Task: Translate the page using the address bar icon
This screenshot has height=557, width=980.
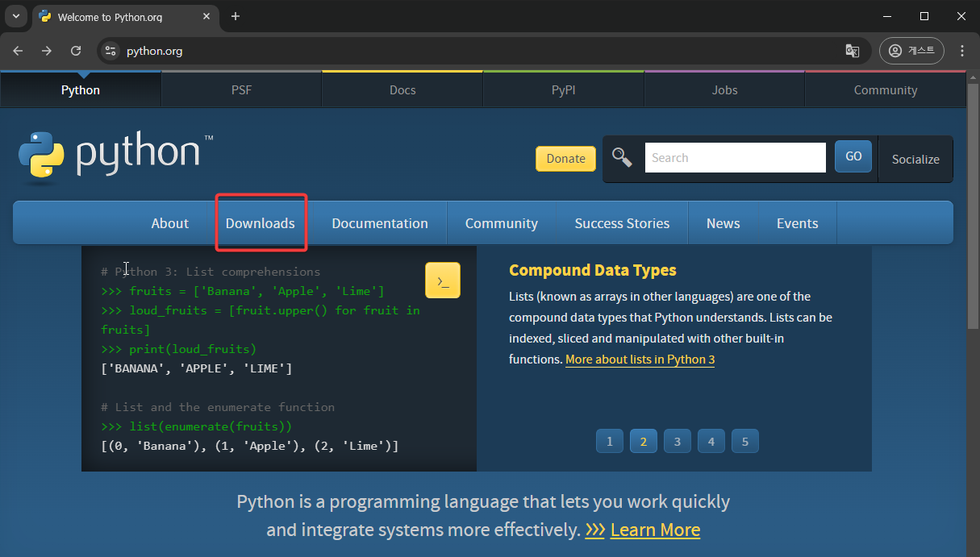Action: (x=852, y=50)
